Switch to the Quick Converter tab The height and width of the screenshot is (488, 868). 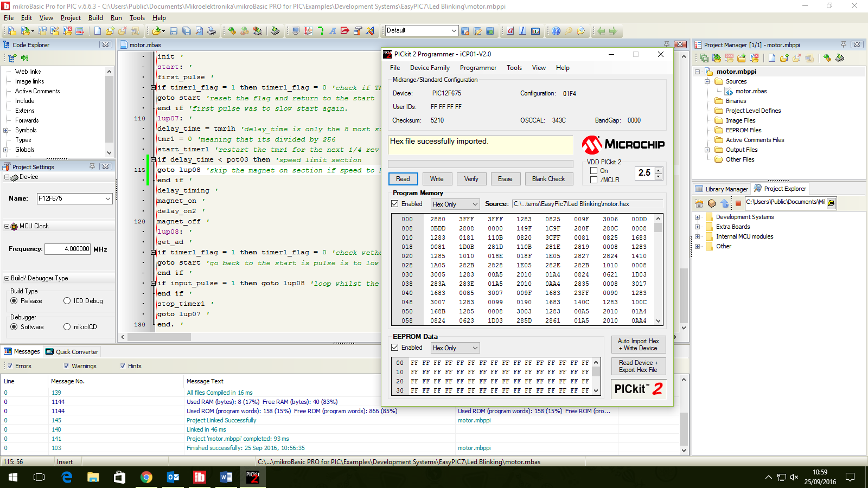(72, 352)
